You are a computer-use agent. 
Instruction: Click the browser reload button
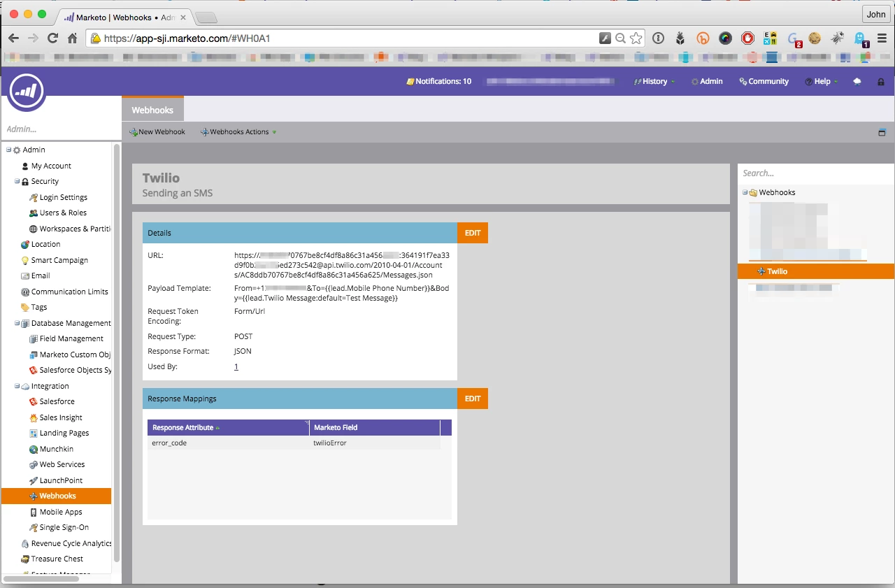point(52,38)
